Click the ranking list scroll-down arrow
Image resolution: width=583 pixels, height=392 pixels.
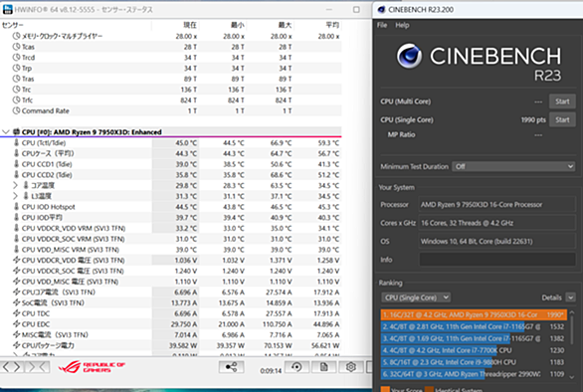(x=572, y=377)
